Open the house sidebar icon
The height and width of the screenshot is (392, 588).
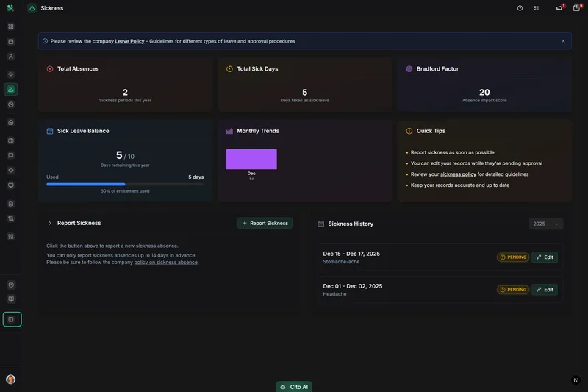click(11, 122)
